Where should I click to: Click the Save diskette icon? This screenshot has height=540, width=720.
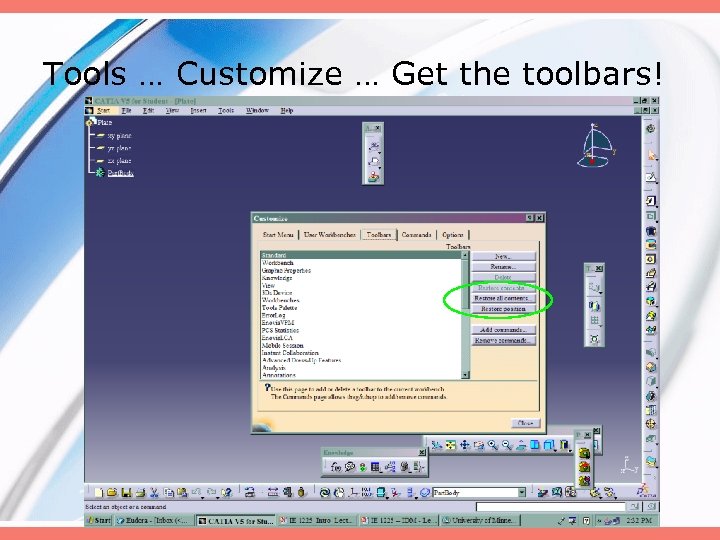(x=126, y=493)
